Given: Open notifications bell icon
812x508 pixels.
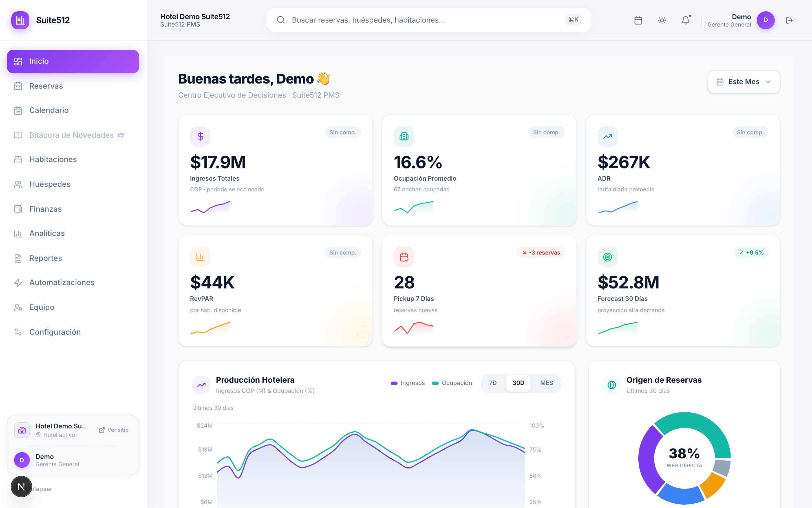Looking at the screenshot, I should 685,20.
